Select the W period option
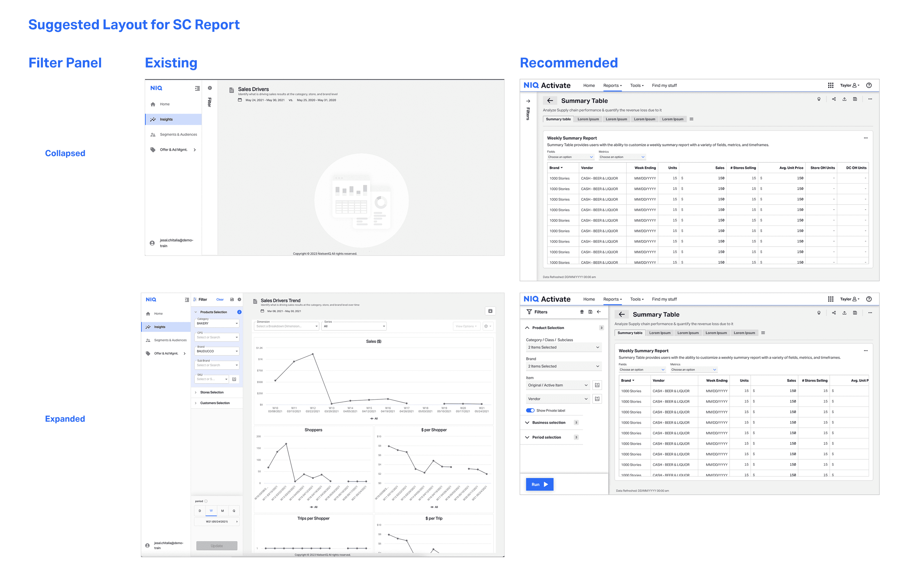 click(211, 511)
